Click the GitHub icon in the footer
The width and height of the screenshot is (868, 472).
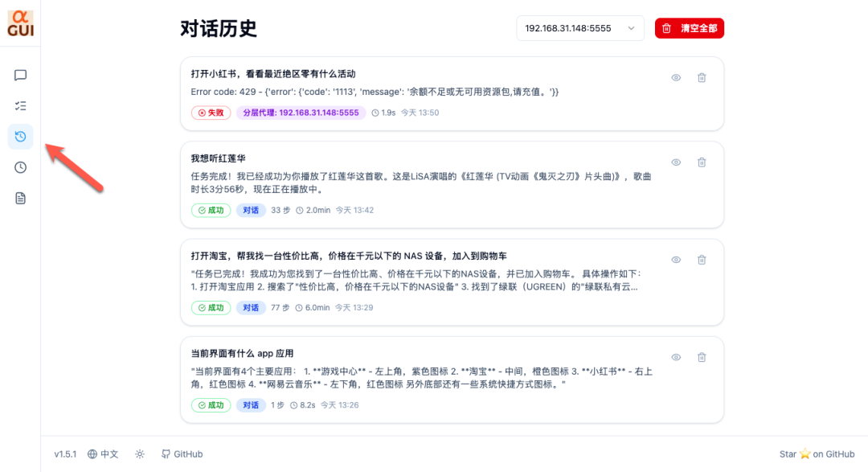(165, 454)
